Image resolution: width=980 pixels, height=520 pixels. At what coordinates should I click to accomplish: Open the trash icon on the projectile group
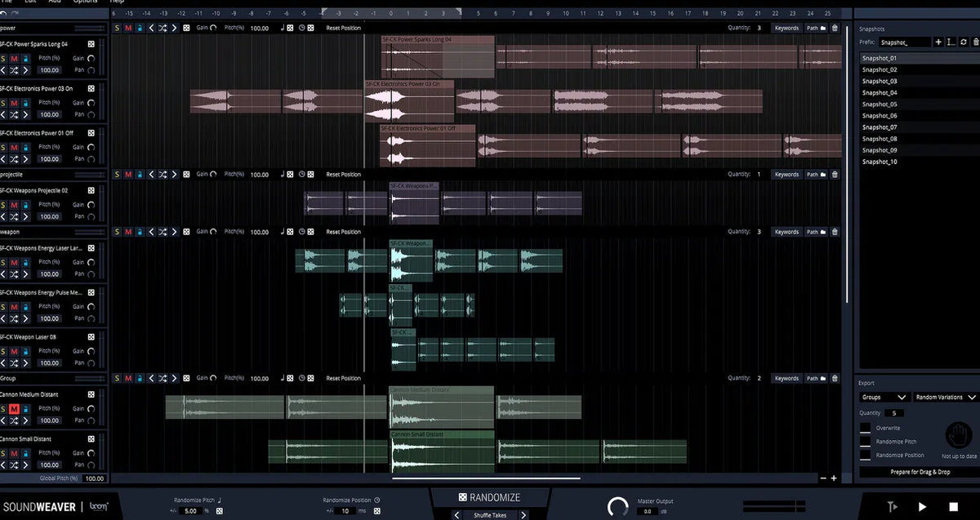tap(834, 174)
